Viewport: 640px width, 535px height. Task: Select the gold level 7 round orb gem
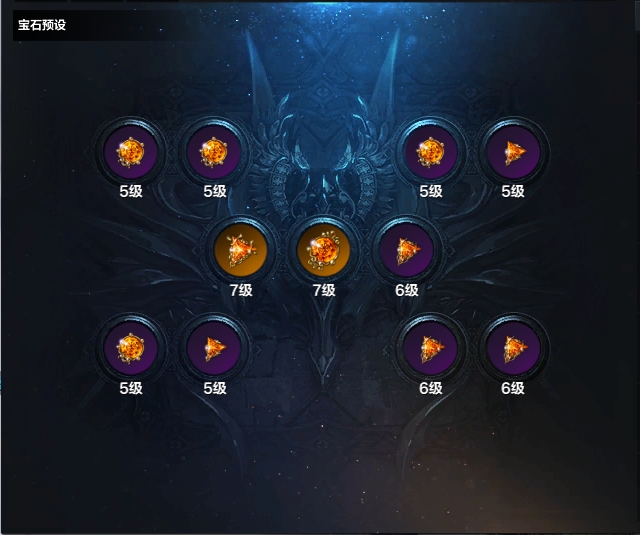[x=324, y=250]
